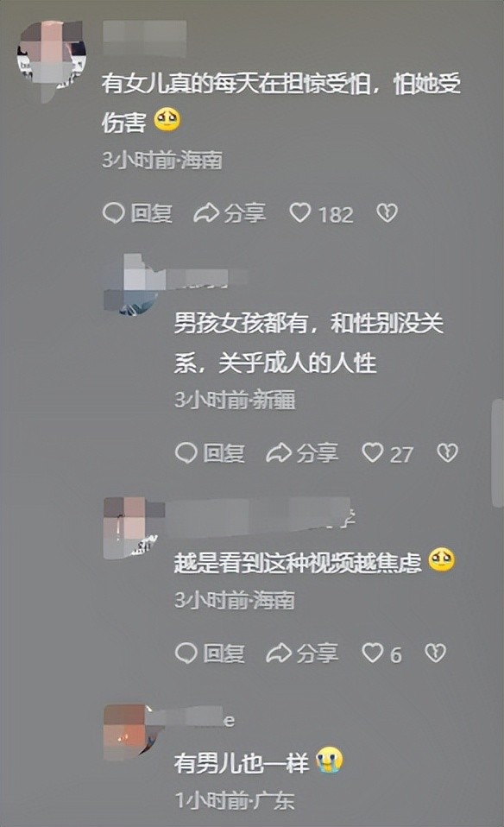Open avatar of the Guangdong commenter
Image resolution: width=504 pixels, height=827 pixels.
(x=132, y=732)
